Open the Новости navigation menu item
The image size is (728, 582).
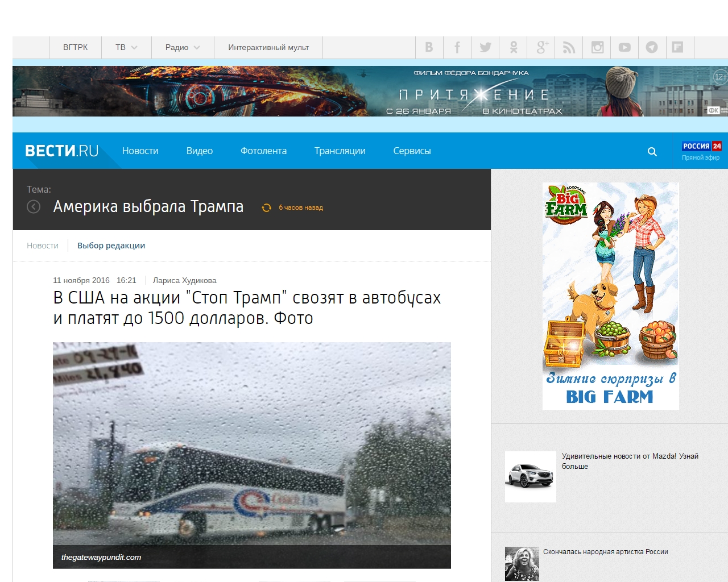140,151
